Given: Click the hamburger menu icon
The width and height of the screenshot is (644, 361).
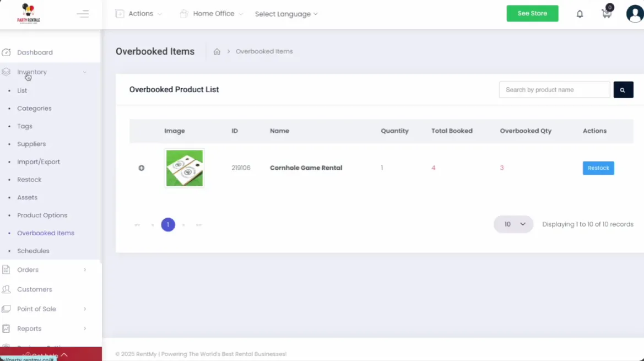Looking at the screenshot, I should [83, 14].
